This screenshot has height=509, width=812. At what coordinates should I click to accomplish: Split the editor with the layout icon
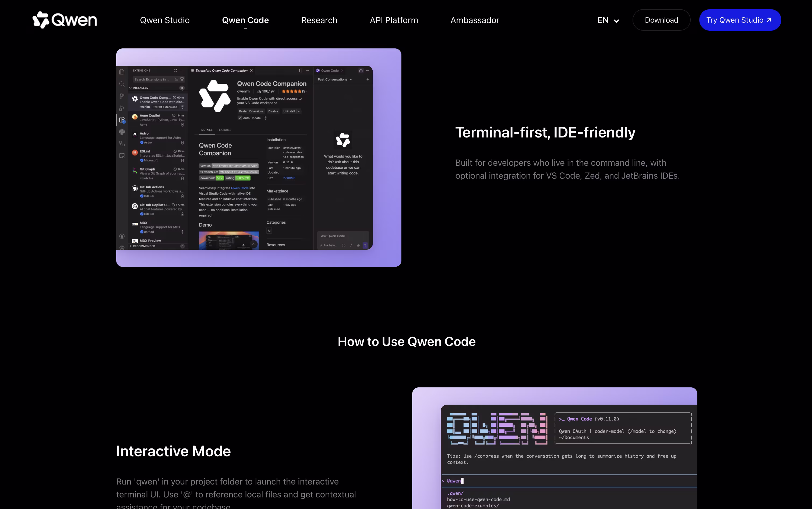(x=301, y=70)
